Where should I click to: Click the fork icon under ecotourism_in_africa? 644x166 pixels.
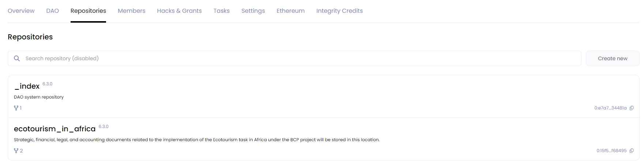16,151
